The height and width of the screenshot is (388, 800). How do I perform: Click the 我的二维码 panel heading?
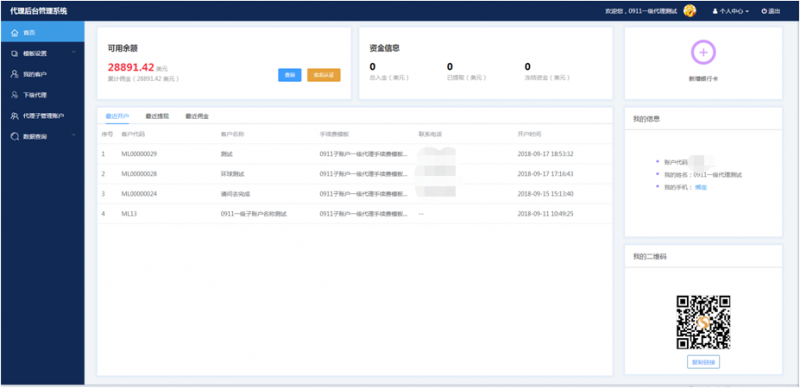coord(649,256)
